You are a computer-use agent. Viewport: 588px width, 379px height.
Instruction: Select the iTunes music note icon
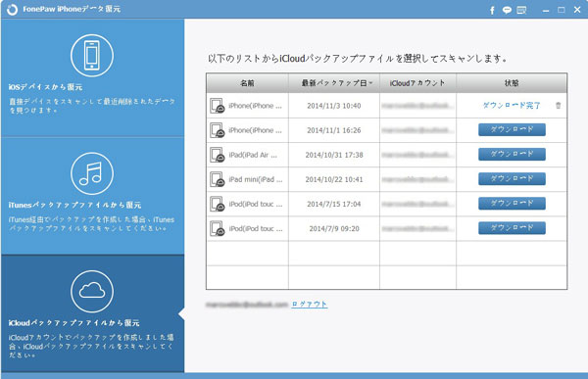coord(92,173)
